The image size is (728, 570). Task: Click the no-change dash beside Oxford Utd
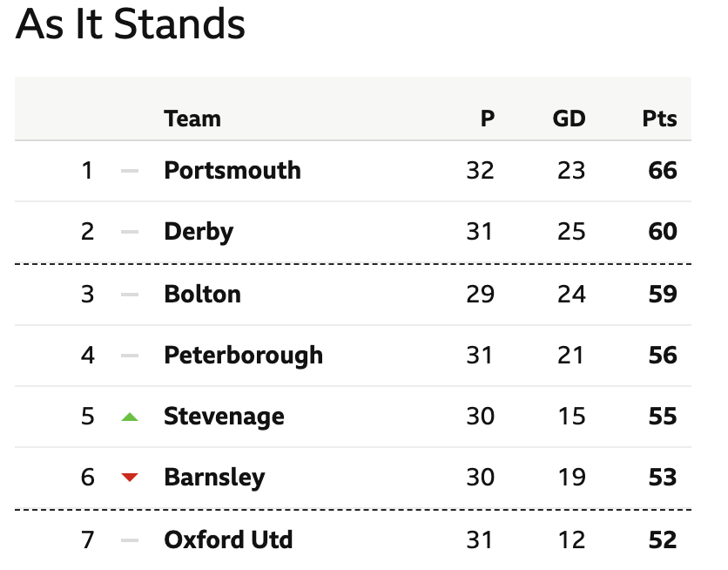(130, 540)
